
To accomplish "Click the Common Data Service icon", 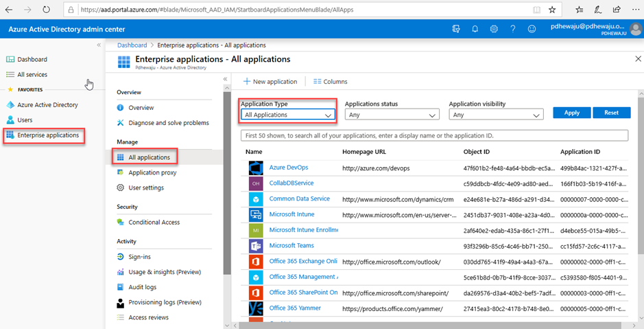I will coord(256,199).
